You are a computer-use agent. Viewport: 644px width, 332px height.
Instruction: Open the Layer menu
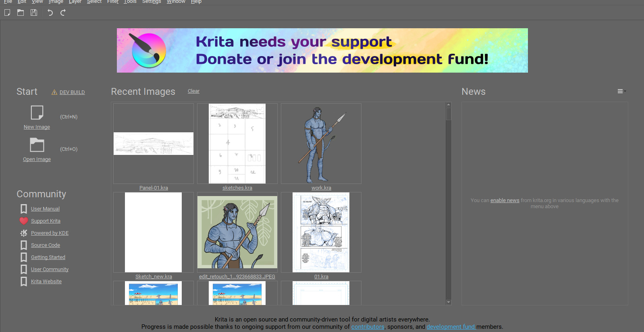pyautogui.click(x=75, y=2)
